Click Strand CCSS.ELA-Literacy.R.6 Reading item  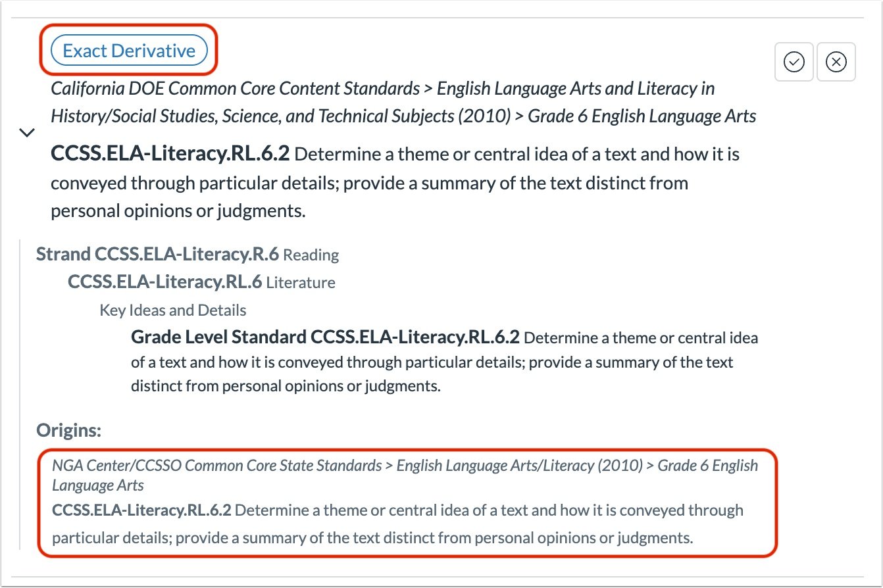point(188,254)
